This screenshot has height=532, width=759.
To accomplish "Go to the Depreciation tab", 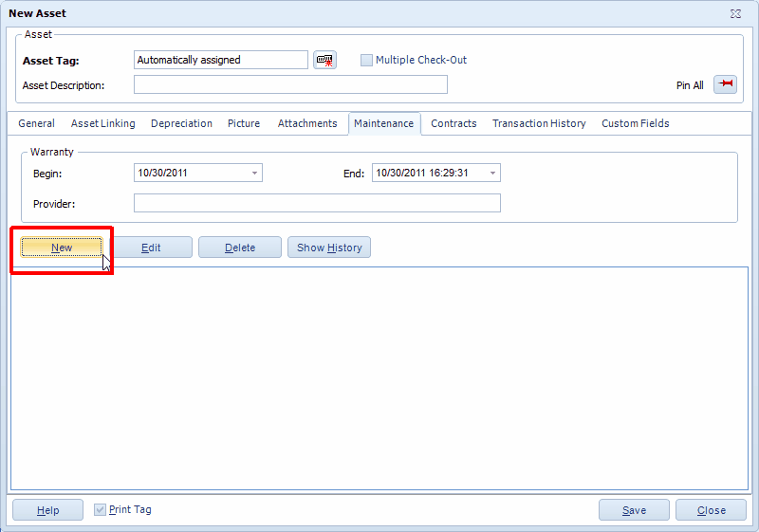I will click(x=181, y=123).
